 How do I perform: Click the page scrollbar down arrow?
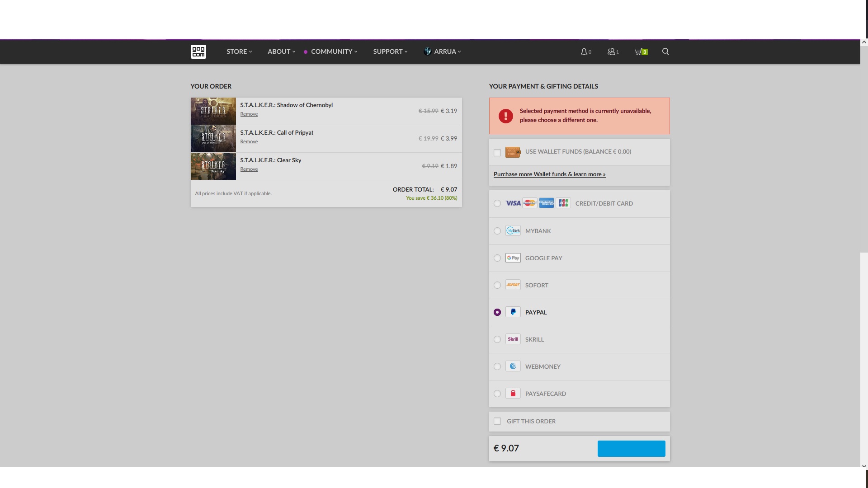tap(864, 466)
